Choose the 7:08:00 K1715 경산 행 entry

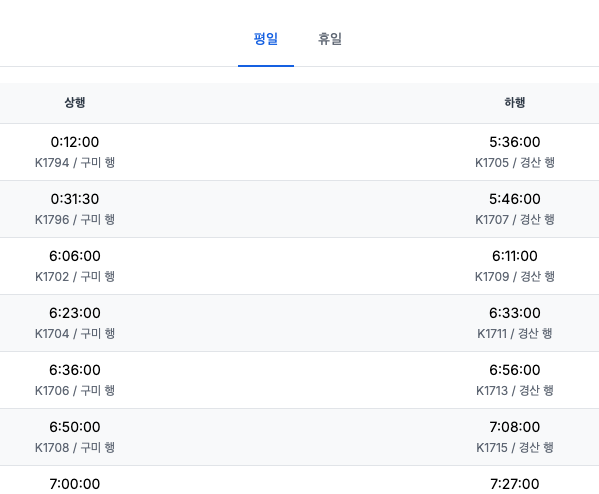[515, 437]
